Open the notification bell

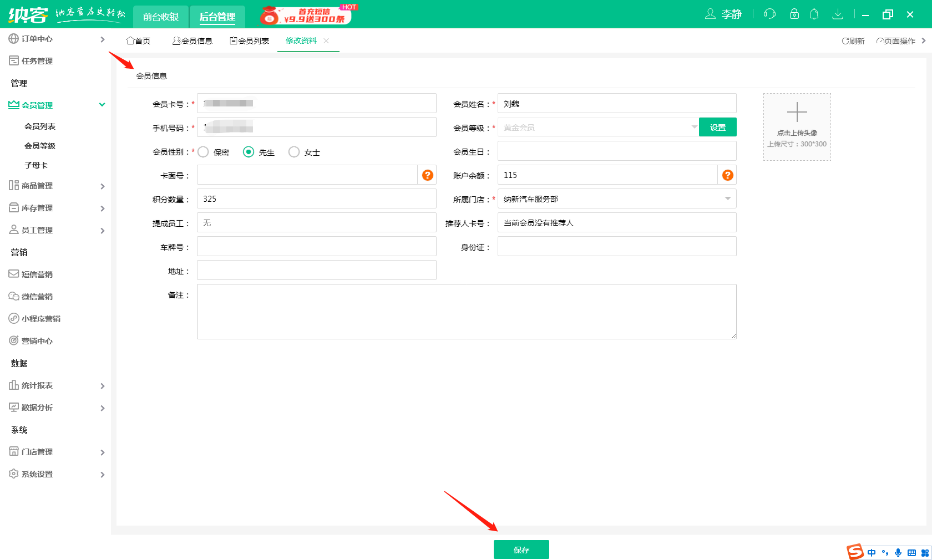pyautogui.click(x=814, y=14)
